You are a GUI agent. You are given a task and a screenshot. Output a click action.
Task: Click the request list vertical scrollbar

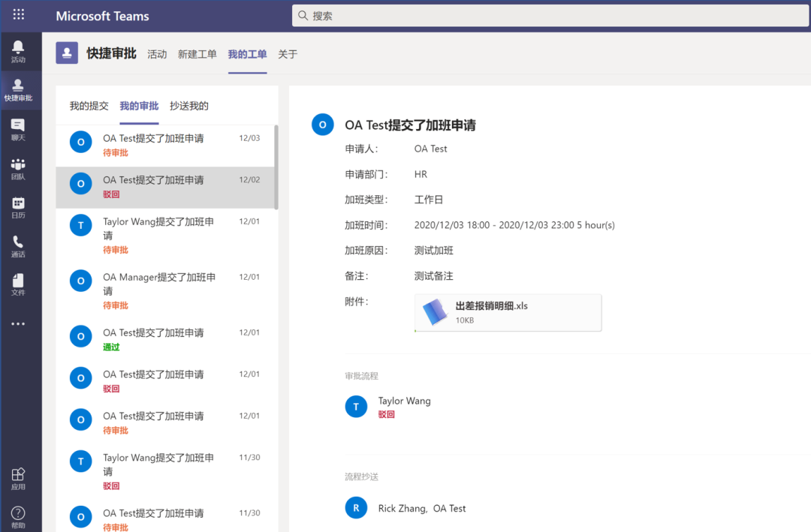click(x=276, y=167)
